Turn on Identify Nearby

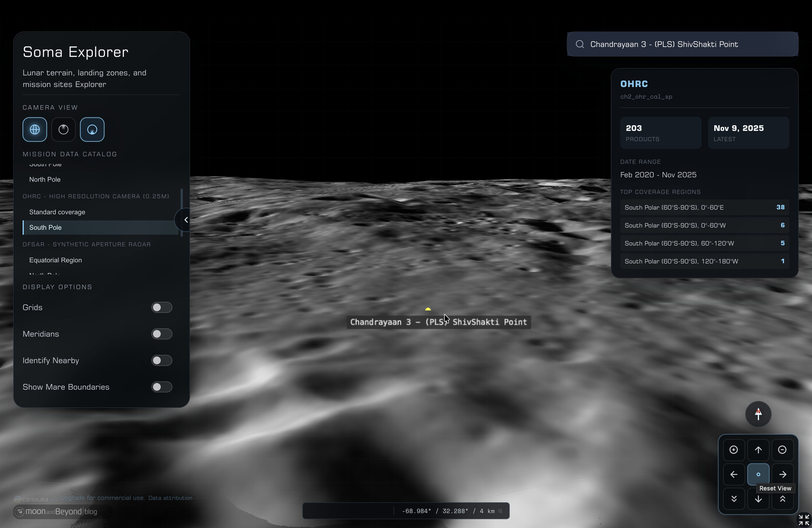[162, 361]
